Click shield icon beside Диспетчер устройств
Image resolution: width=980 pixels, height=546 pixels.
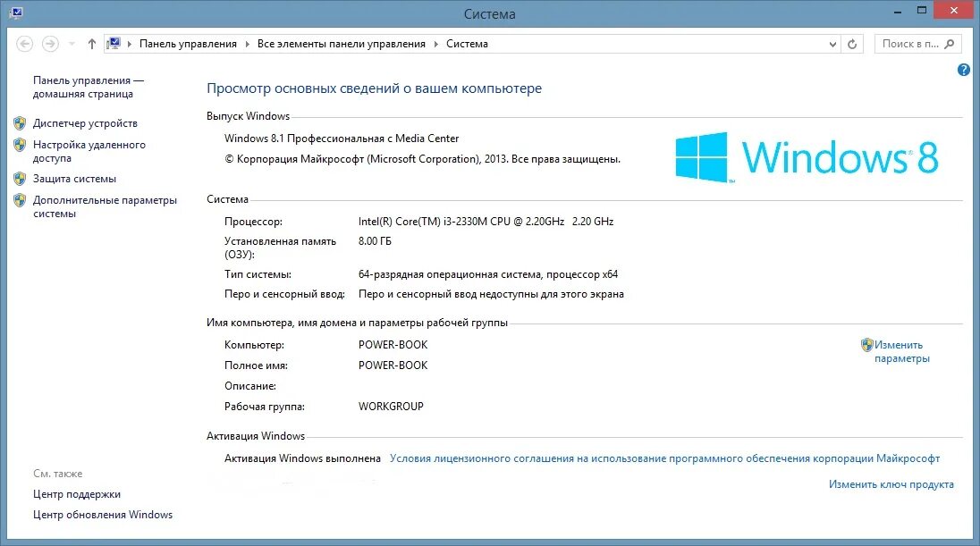(20, 123)
